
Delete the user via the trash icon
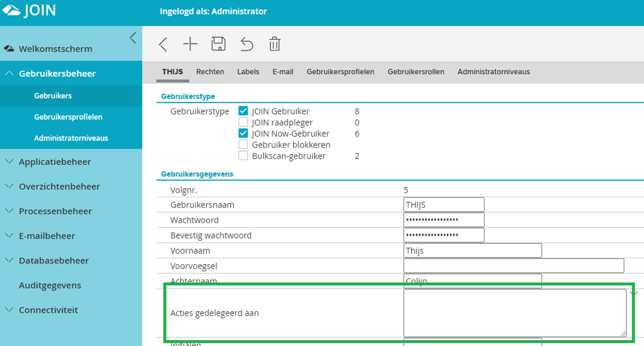274,45
